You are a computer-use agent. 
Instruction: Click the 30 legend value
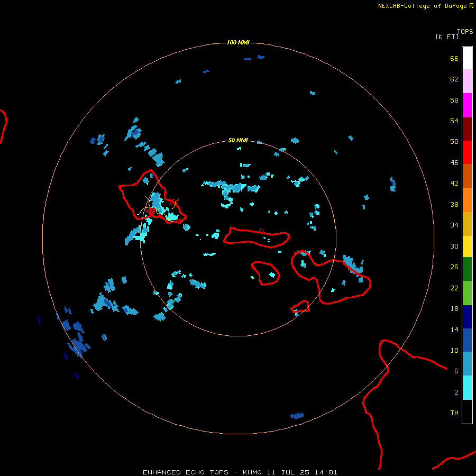coord(454,246)
